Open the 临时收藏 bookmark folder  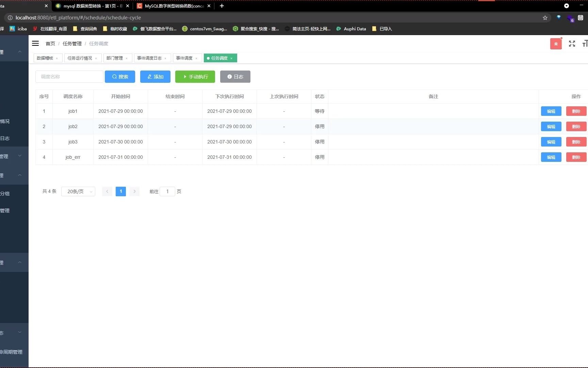tap(115, 29)
